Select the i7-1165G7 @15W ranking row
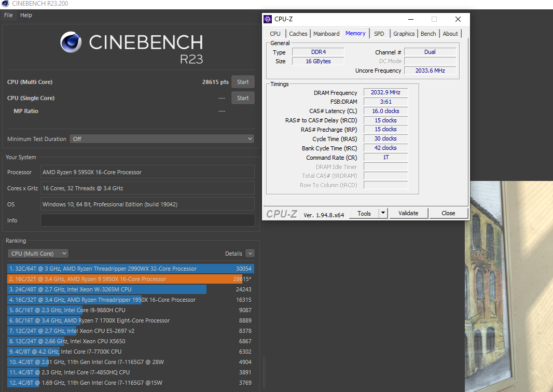This screenshot has height=392, width=553. coord(131,383)
